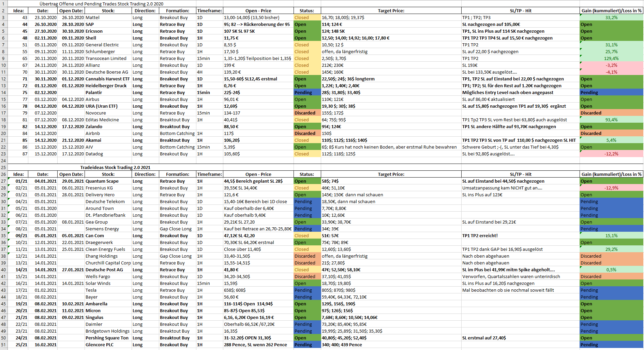Screen dimensions: 644x350
Task: Select the Cannabis Harvest ETF cell
Action: [108, 79]
